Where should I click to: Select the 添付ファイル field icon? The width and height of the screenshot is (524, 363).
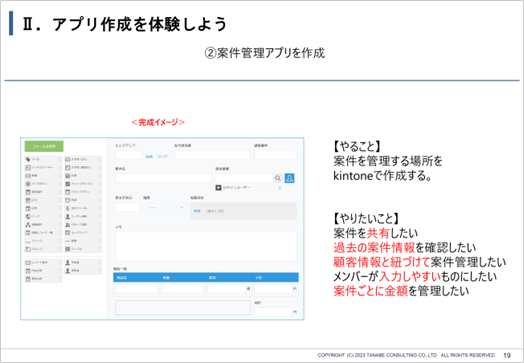[68, 208]
